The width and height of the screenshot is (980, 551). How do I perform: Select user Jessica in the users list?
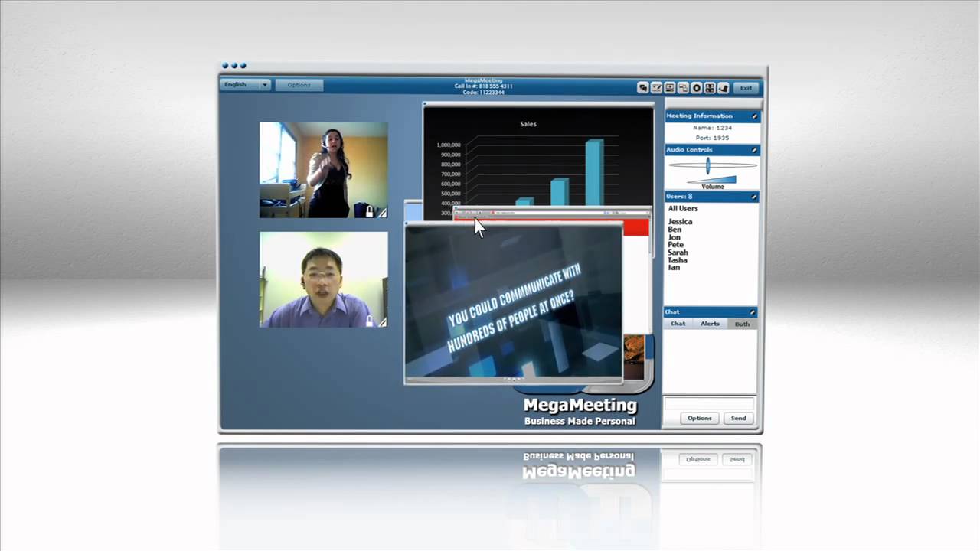(x=680, y=222)
